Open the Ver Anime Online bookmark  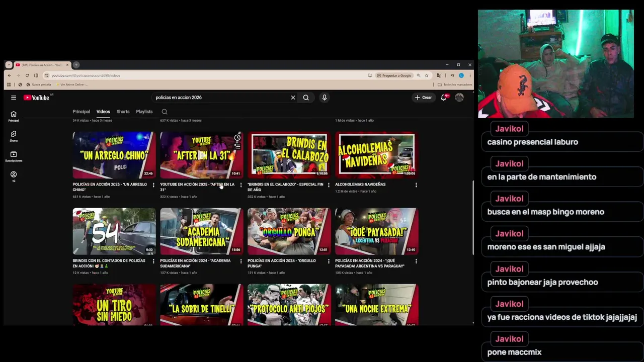pyautogui.click(x=71, y=84)
